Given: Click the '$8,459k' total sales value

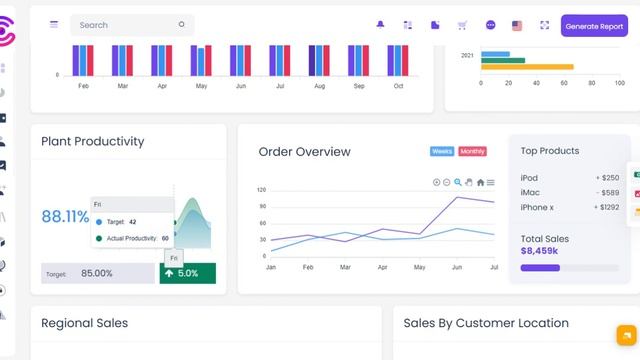Looking at the screenshot, I should pyautogui.click(x=539, y=251).
